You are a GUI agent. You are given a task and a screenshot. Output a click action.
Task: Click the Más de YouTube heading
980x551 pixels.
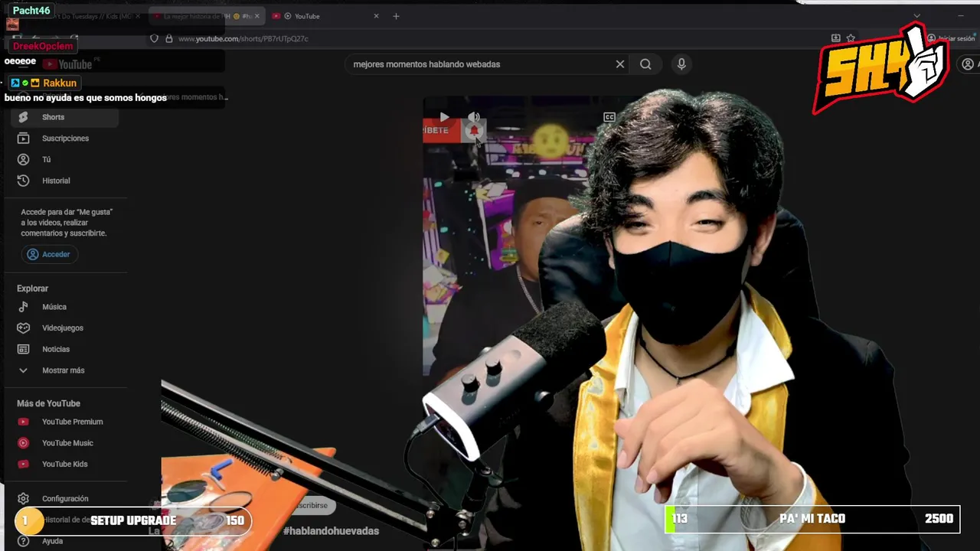[x=48, y=403]
